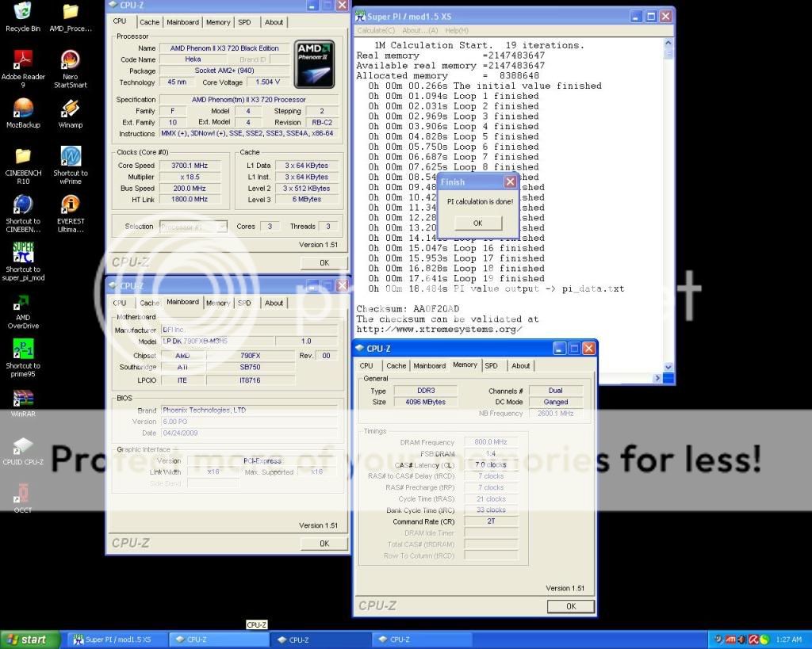Viewport: 812px width, 649px height.
Task: Open SPD tab in top CPU-Z window
Action: [x=244, y=22]
